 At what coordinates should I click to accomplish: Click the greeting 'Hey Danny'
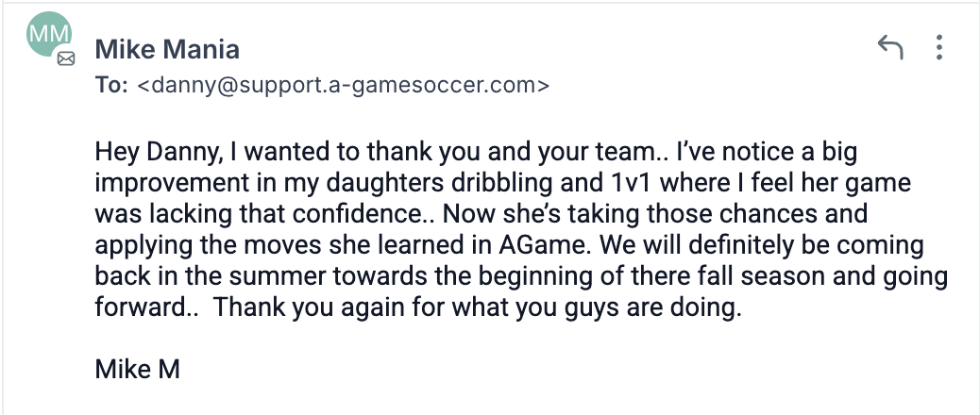click(x=157, y=152)
